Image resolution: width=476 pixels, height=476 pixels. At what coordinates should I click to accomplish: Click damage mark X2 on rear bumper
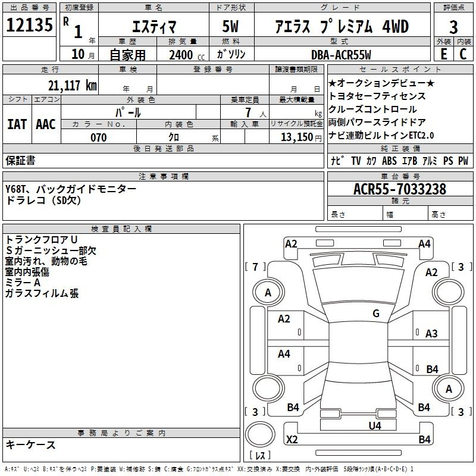pos(292,439)
